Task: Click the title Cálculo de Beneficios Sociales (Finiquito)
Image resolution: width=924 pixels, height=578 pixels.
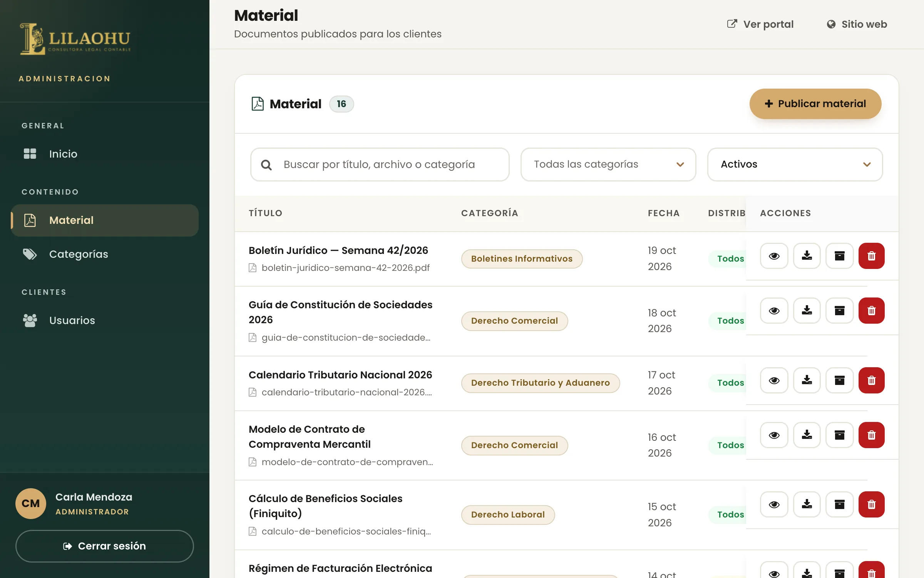Action: pyautogui.click(x=325, y=506)
